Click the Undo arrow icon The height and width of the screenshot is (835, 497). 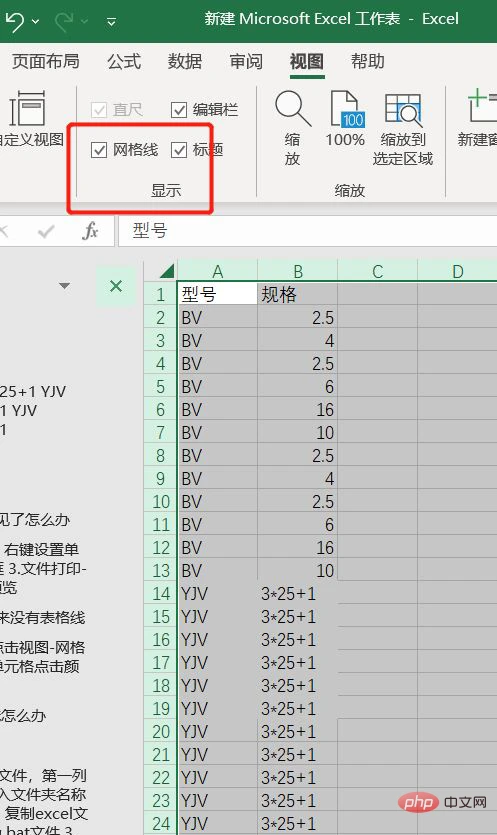[x=15, y=21]
